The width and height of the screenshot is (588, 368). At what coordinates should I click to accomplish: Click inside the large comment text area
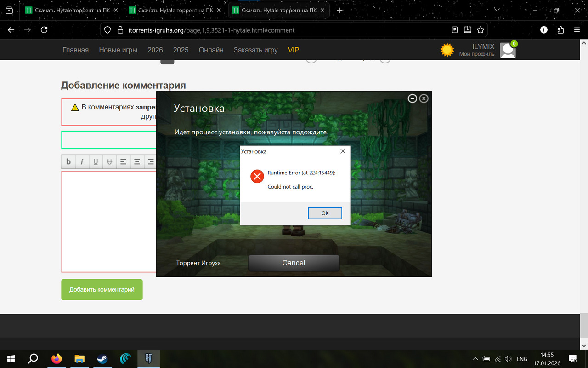coord(109,221)
